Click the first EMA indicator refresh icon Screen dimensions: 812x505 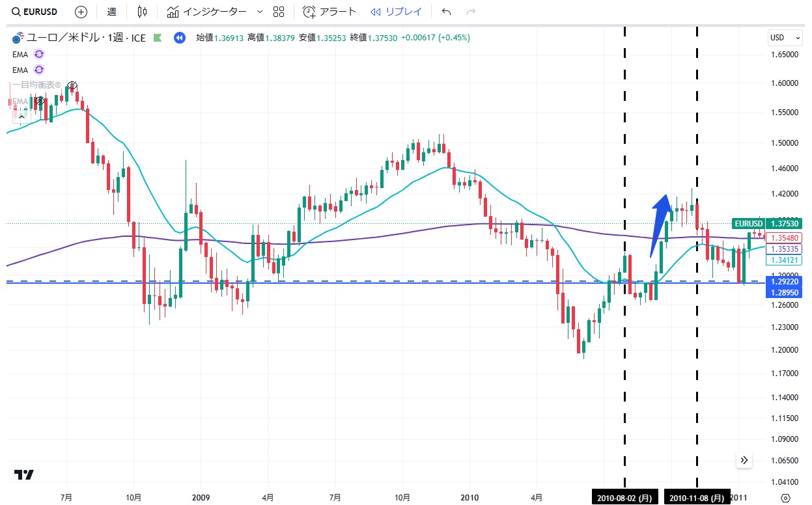click(x=39, y=54)
